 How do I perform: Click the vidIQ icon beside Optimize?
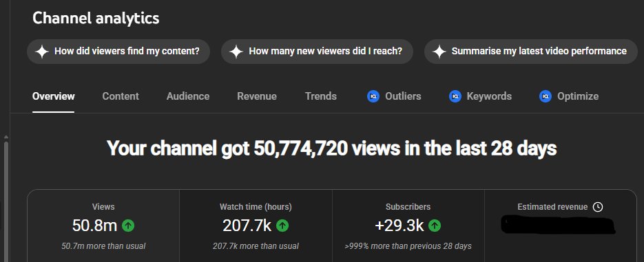point(545,96)
